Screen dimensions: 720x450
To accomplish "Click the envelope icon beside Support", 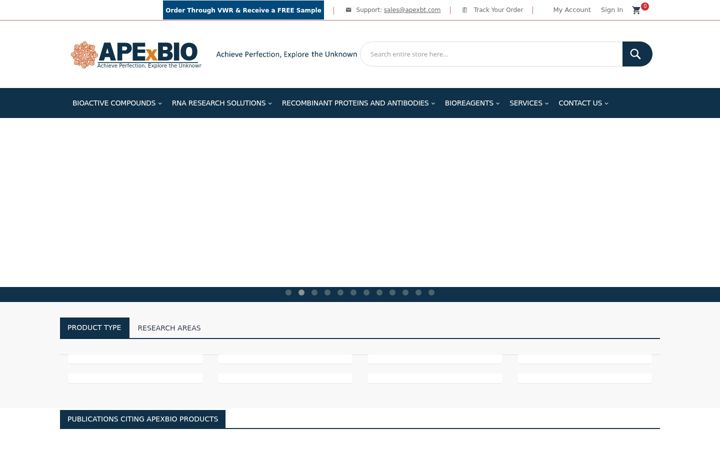I will coord(349,10).
